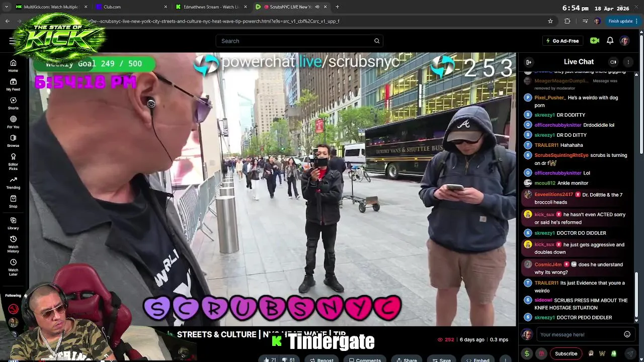The image size is (644, 362).
Task: Click the '6 days ago' text
Action: pos(472,340)
